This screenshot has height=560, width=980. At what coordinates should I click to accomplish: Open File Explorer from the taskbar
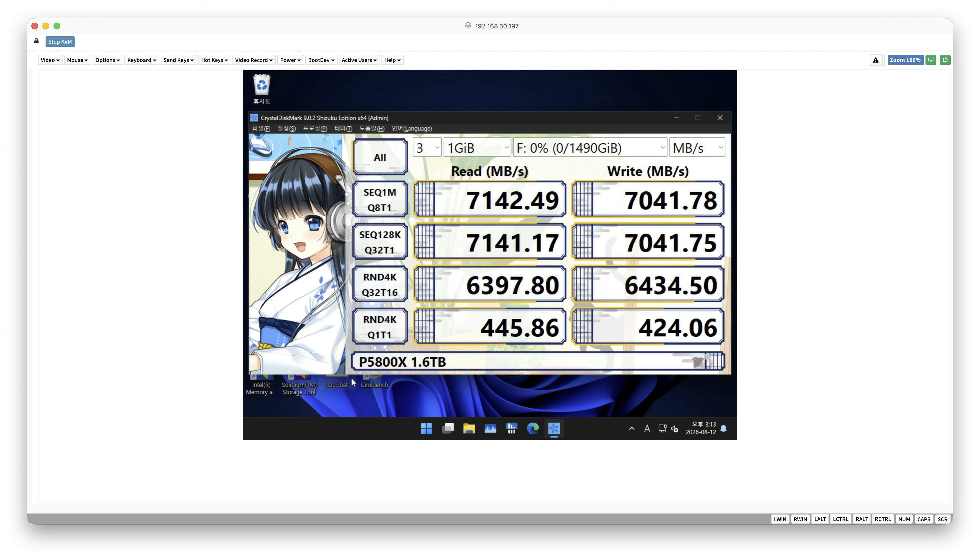pyautogui.click(x=469, y=428)
